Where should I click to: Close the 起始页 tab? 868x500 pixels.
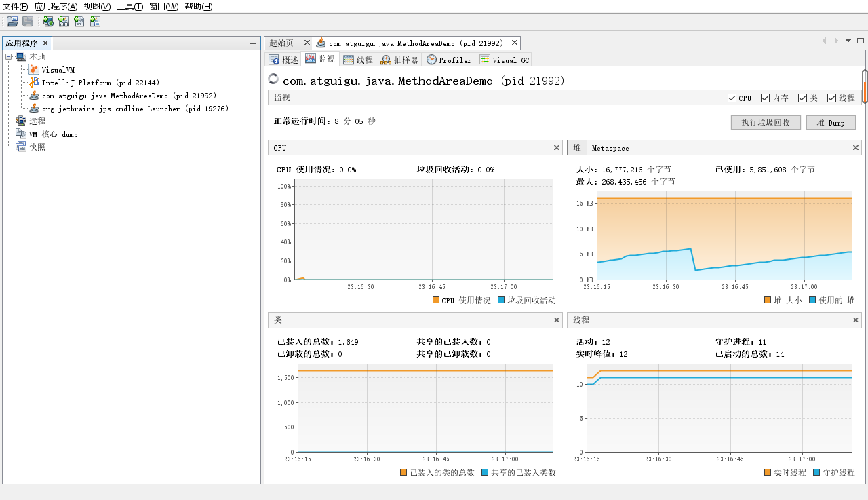click(307, 42)
